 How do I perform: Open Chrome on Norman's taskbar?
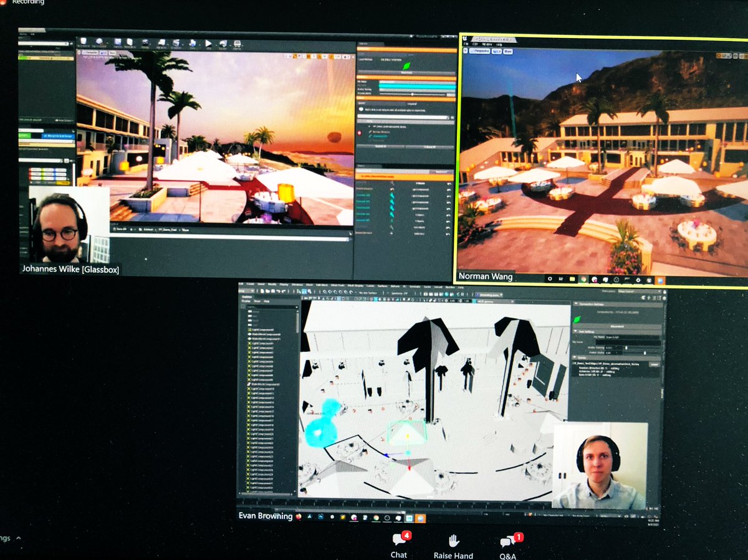583,280
